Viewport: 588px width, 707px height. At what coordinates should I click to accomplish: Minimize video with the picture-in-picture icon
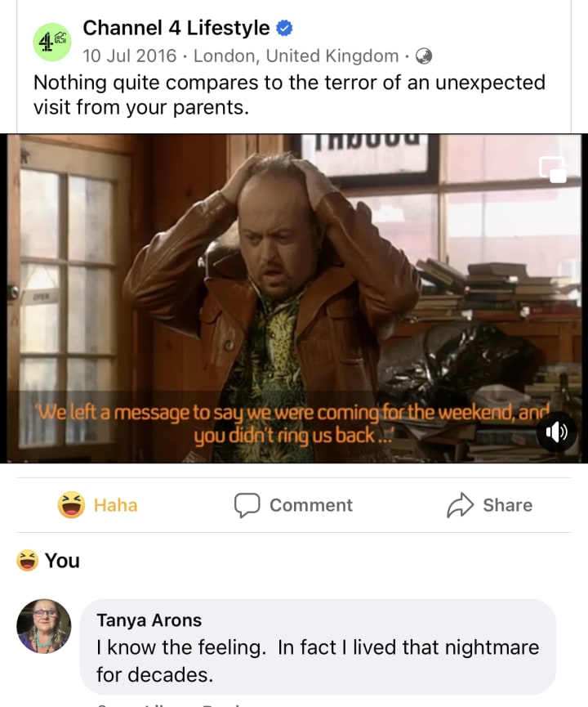pos(553,169)
